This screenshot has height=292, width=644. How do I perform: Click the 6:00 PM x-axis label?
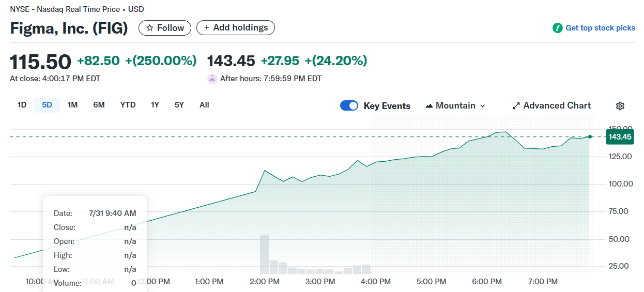[x=487, y=282]
